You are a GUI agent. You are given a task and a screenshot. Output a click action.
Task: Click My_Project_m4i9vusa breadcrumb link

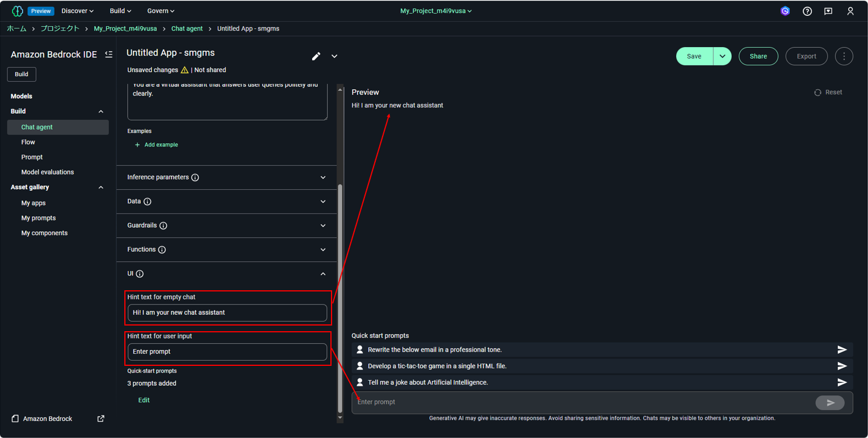(125, 28)
